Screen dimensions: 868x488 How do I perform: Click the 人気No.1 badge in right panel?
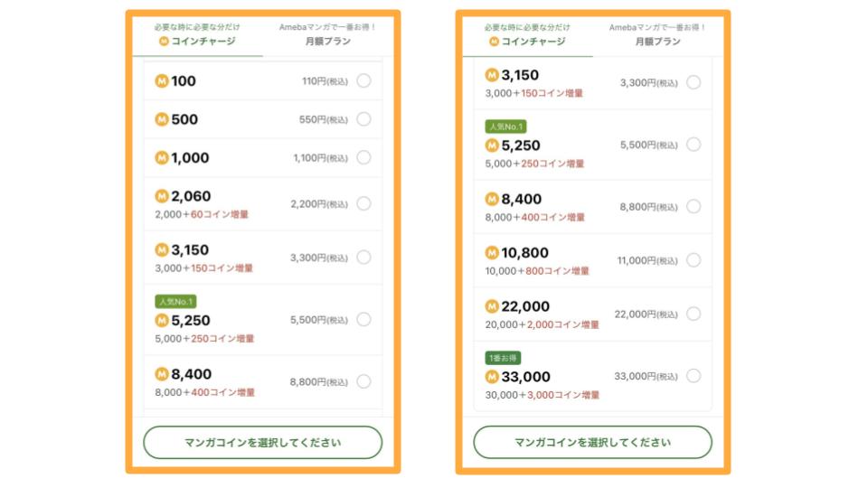click(505, 127)
